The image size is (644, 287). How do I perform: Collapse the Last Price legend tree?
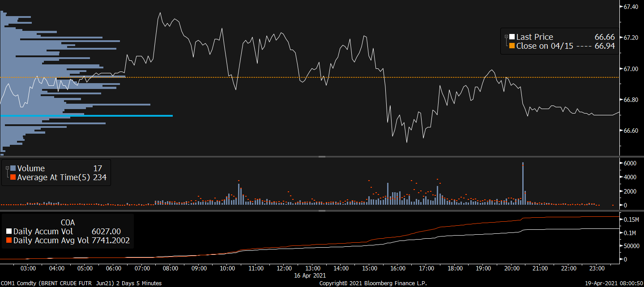click(506, 37)
